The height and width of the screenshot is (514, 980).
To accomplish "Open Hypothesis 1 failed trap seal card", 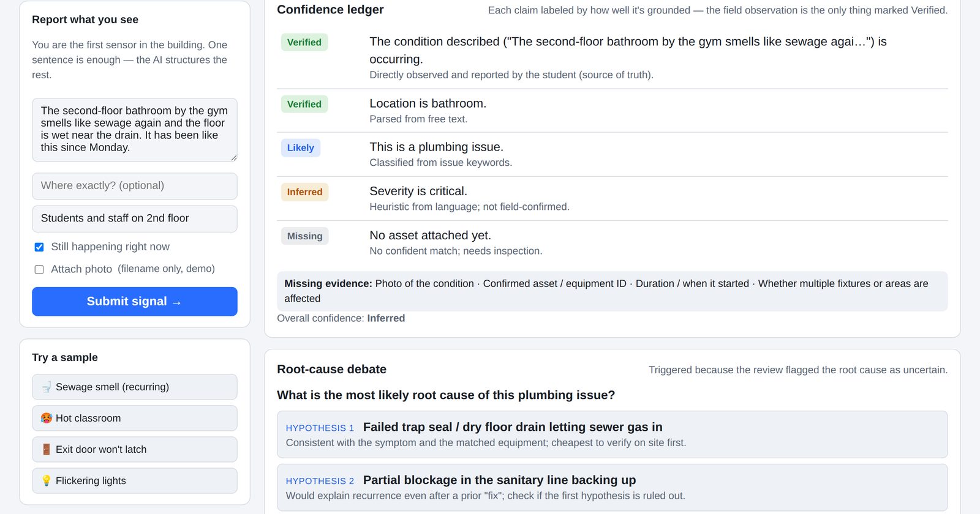I will pyautogui.click(x=612, y=434).
